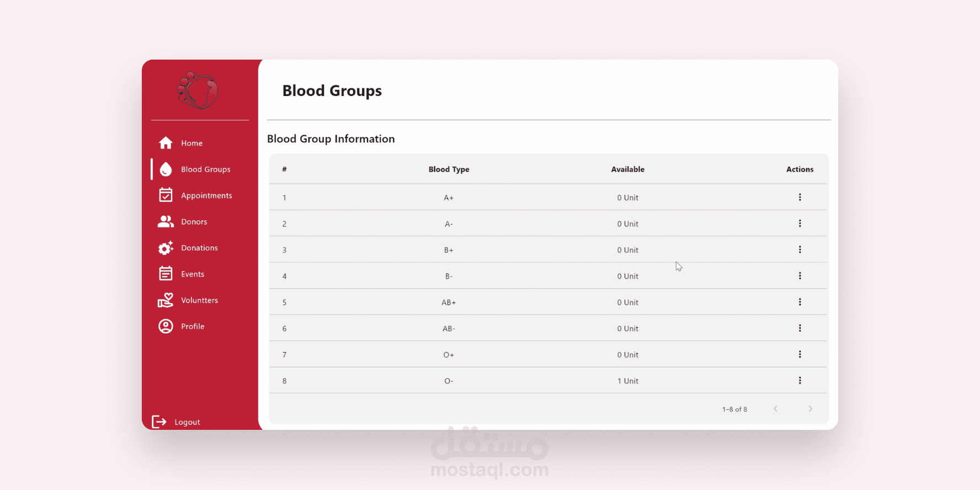The width and height of the screenshot is (980, 490).
Task: Open the Donations gear icon
Action: pyautogui.click(x=166, y=248)
